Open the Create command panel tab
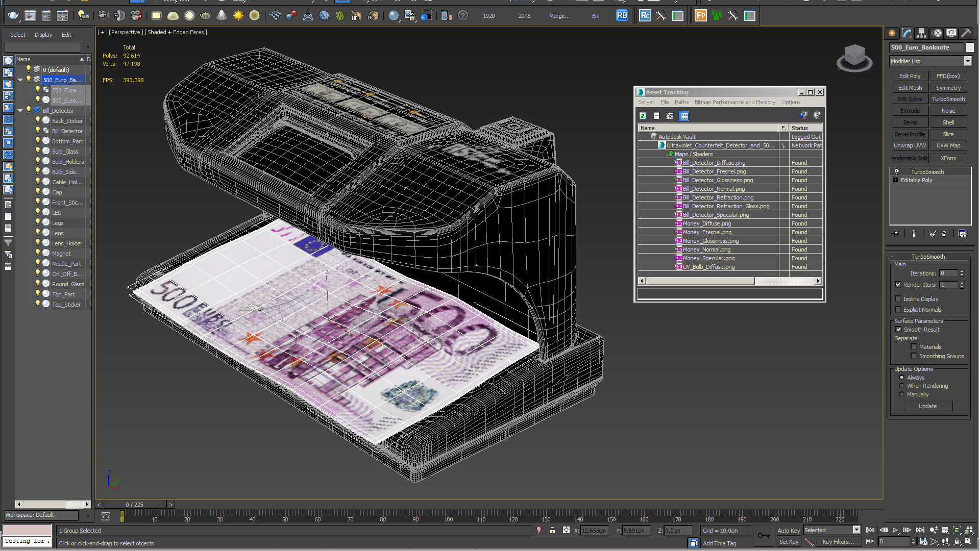 coord(892,33)
